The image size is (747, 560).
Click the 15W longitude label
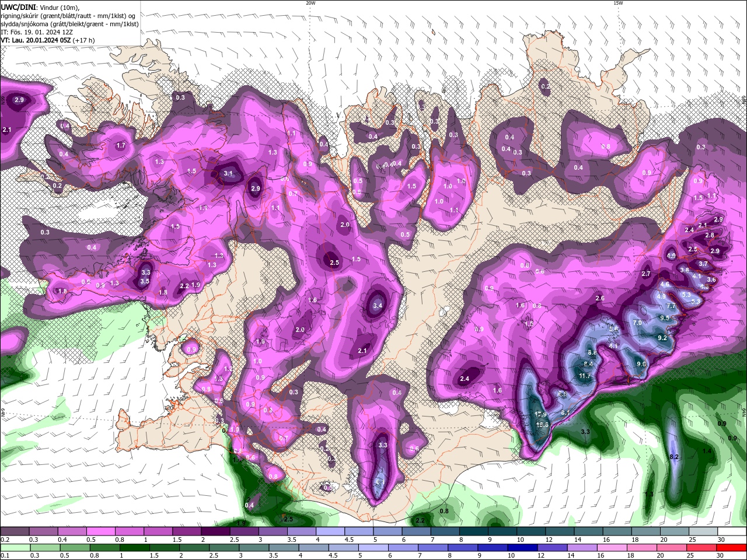pyautogui.click(x=617, y=3)
